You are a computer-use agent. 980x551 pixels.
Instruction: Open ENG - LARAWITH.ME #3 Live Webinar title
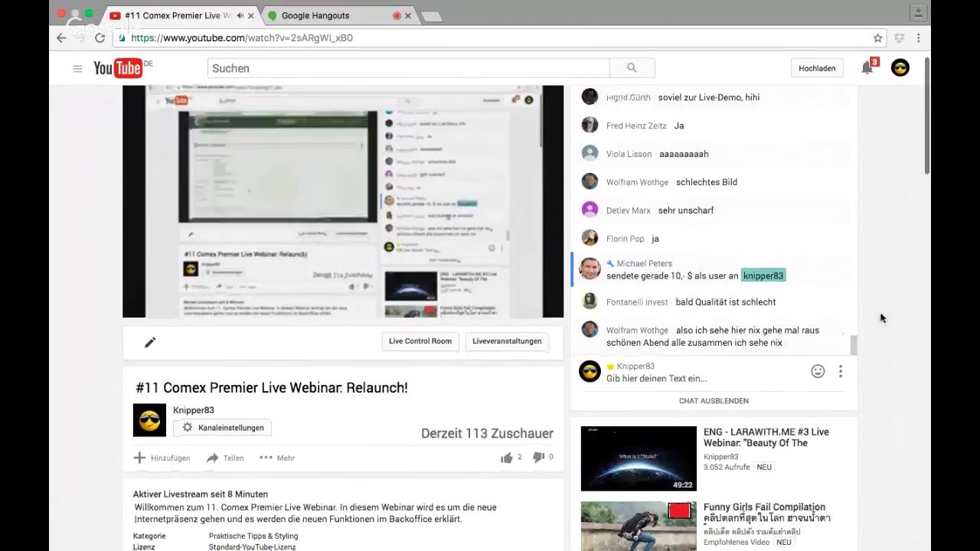pos(766,437)
